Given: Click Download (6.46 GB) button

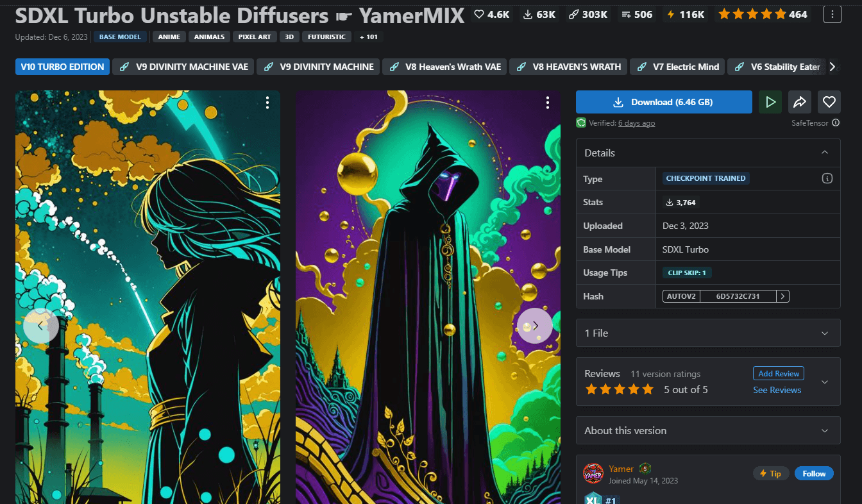Looking at the screenshot, I should 664,102.
